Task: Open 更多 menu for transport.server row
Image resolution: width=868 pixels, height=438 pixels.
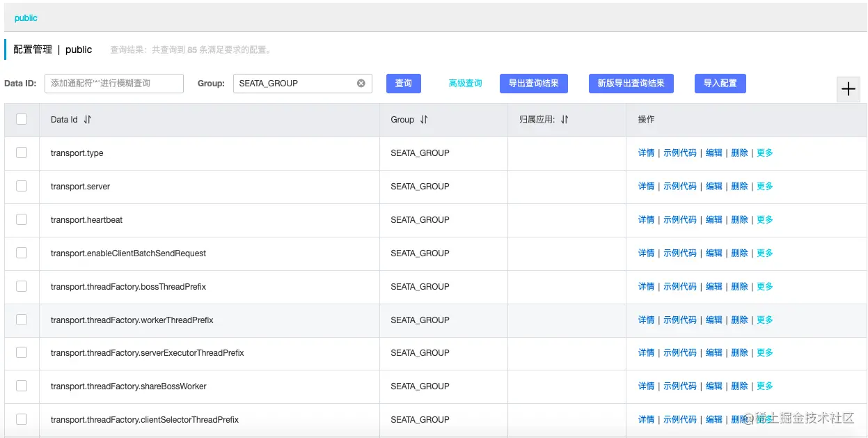Action: click(764, 186)
